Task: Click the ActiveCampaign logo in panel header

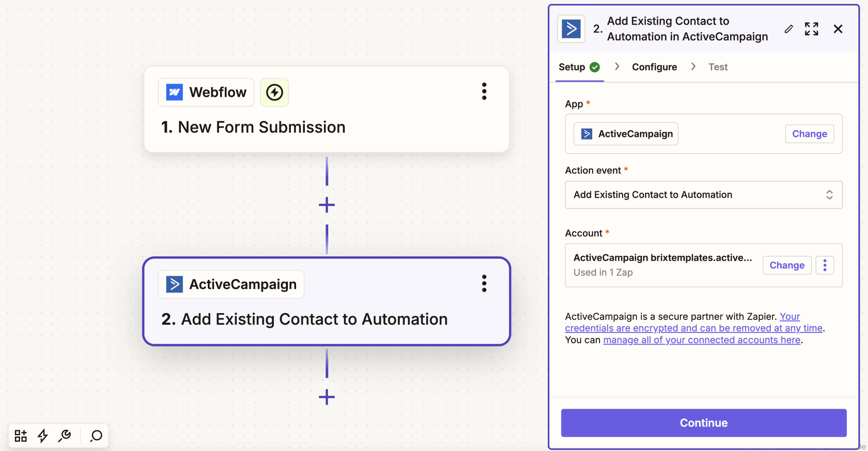Action: [571, 29]
